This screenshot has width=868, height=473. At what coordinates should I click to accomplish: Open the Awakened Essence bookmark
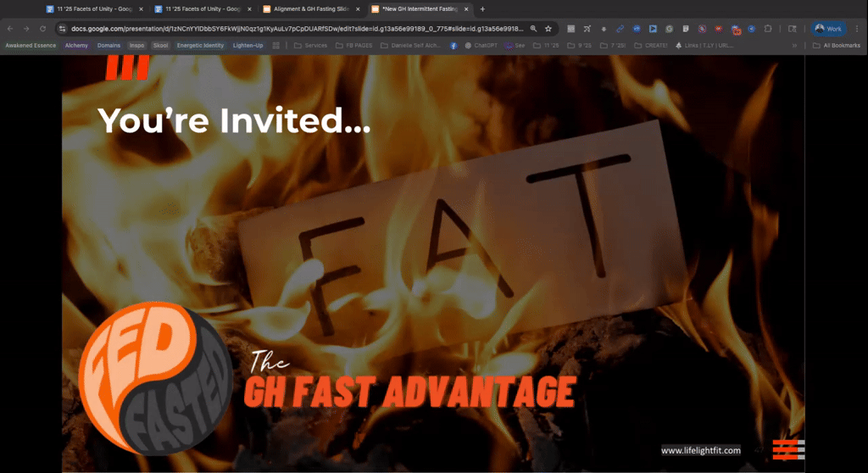click(31, 46)
